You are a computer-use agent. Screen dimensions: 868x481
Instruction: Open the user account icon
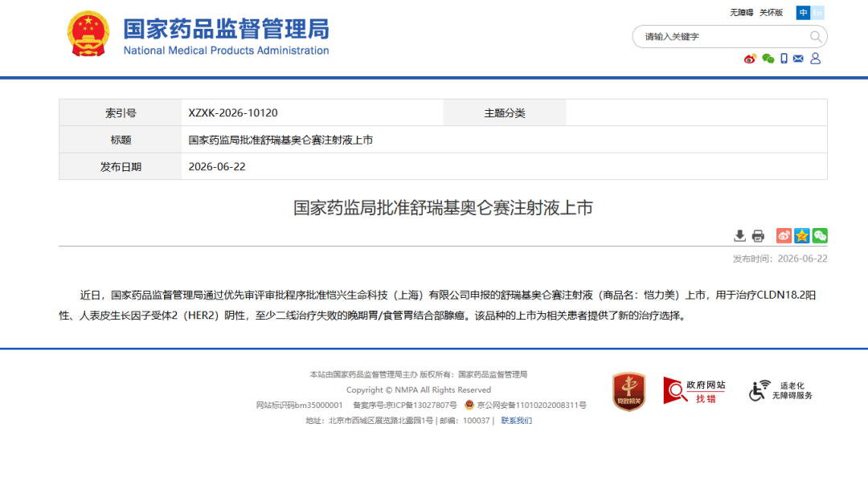coord(816,59)
